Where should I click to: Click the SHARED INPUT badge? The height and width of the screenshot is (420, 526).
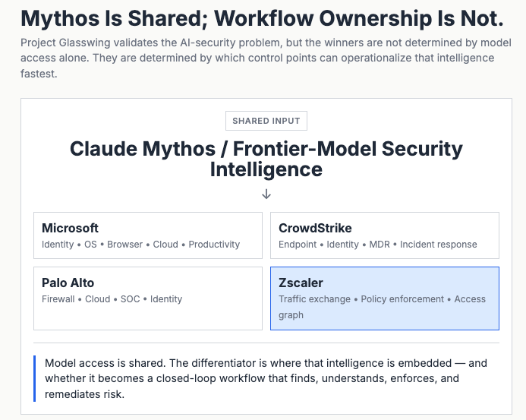click(x=266, y=121)
